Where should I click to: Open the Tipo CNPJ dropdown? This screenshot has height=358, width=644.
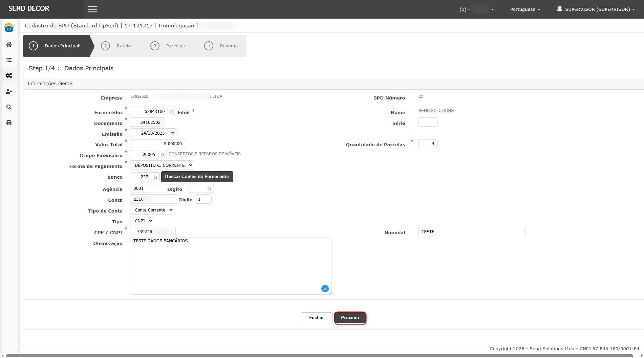click(142, 221)
